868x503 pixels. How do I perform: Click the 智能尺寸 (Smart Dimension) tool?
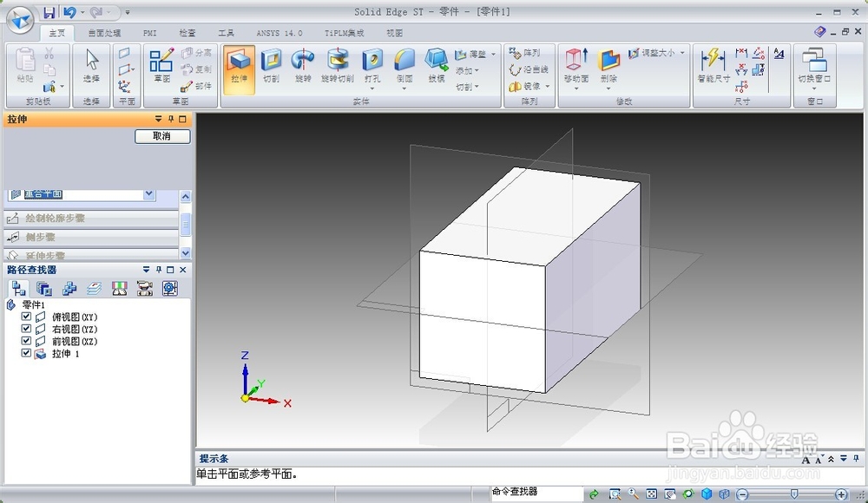point(713,66)
